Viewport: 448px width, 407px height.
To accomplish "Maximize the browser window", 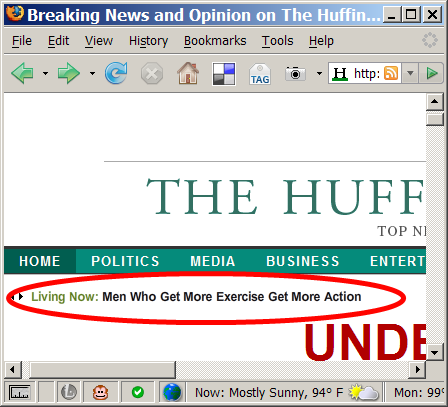I will [x=411, y=15].
